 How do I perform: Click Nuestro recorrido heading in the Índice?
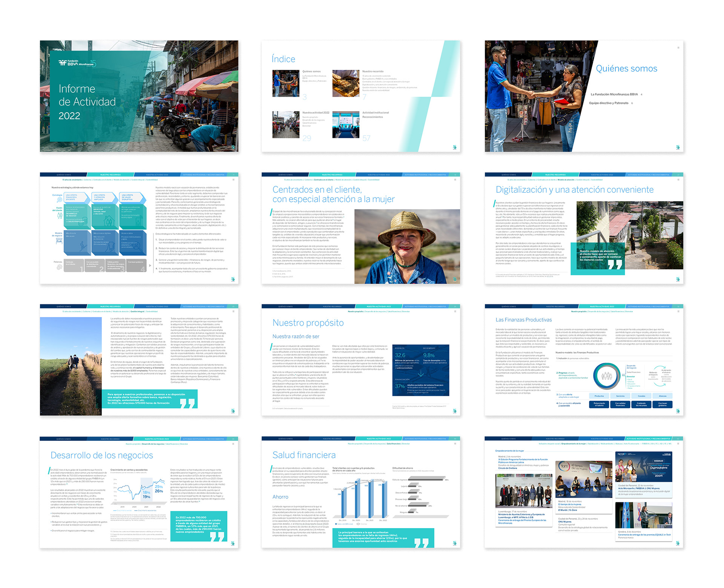(373, 71)
